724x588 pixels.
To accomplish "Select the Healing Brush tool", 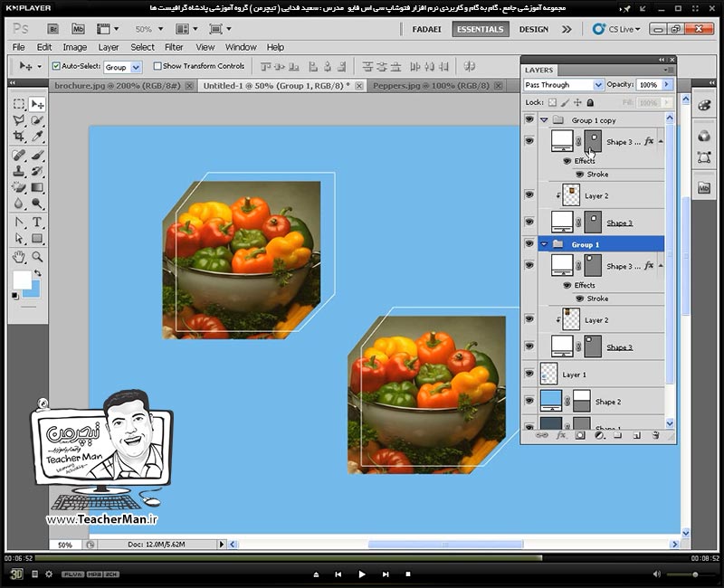I will click(19, 155).
